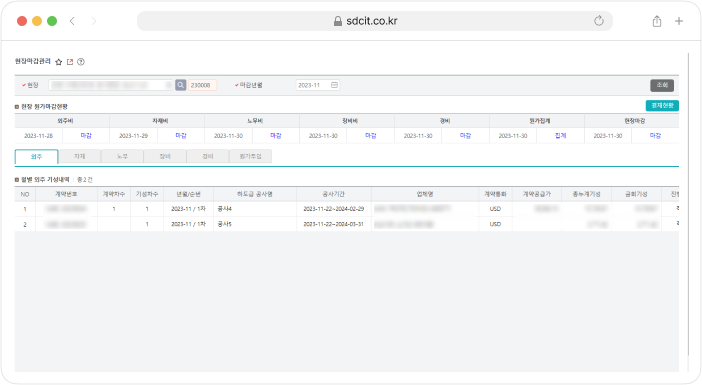Viewport: 702px width, 385px height.
Task: Open the calendar picker for 마감년월
Action: pyautogui.click(x=334, y=85)
